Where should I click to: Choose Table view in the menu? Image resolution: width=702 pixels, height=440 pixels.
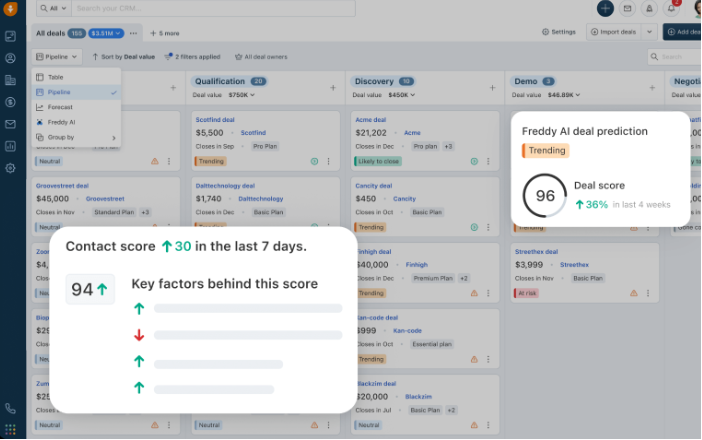coord(56,77)
